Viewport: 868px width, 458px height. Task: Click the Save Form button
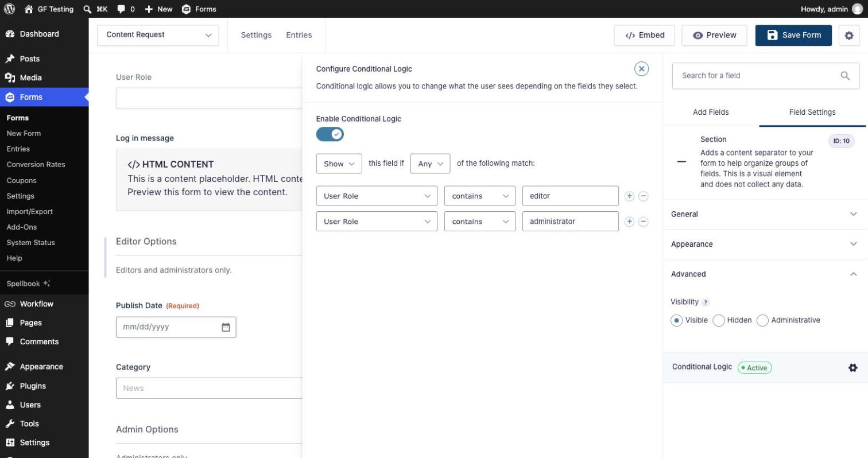(x=793, y=35)
